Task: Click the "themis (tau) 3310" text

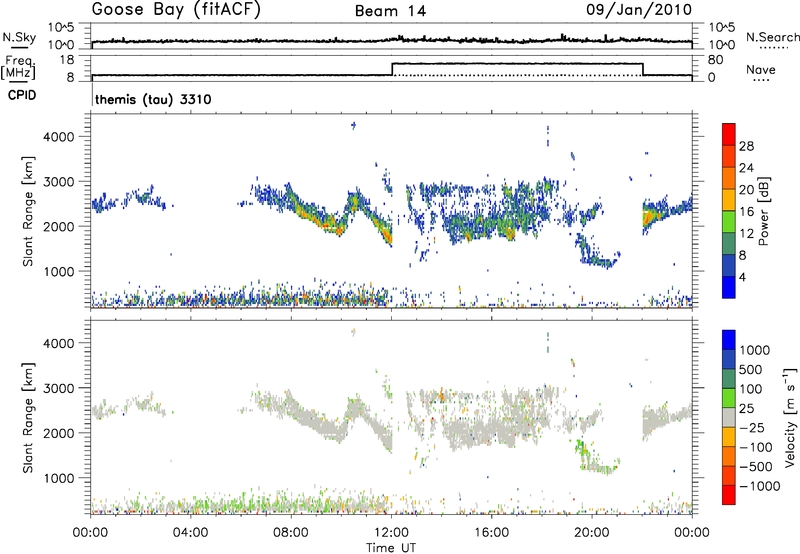Action: pos(153,99)
